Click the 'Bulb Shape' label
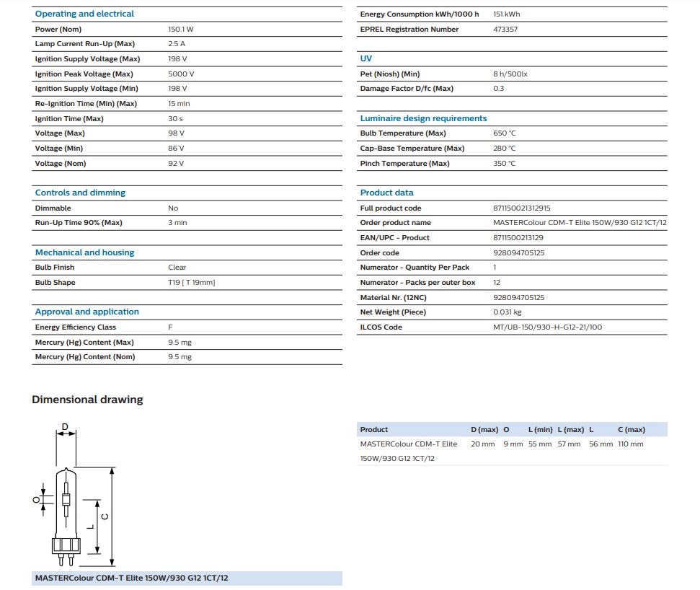This screenshot has width=700, height=590. [56, 282]
